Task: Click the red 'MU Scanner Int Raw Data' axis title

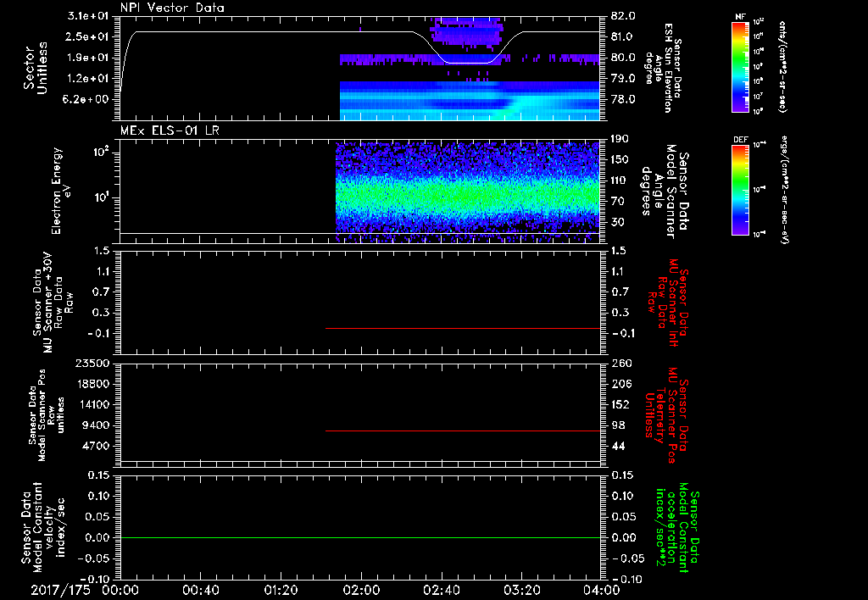Action: 668,303
